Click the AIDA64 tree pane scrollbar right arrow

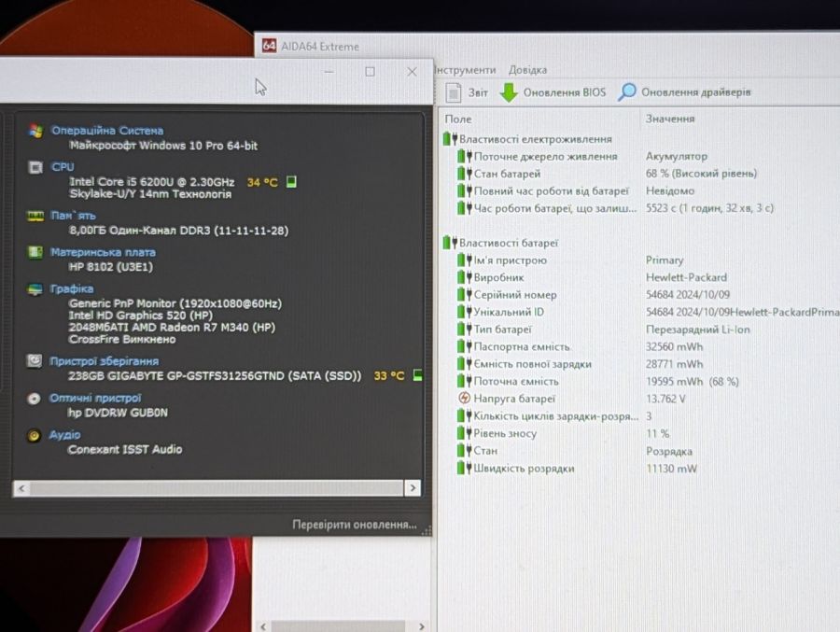422,626
